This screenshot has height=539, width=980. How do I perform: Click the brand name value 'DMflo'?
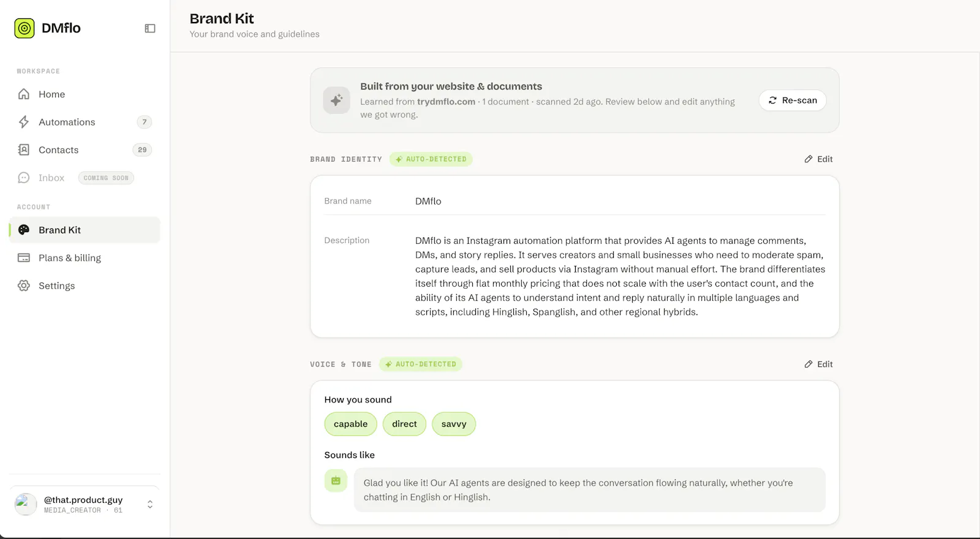pyautogui.click(x=428, y=201)
